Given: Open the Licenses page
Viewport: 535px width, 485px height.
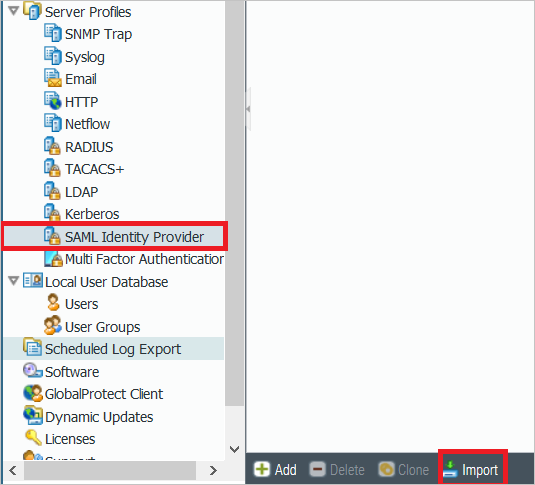Looking at the screenshot, I should click(x=70, y=439).
